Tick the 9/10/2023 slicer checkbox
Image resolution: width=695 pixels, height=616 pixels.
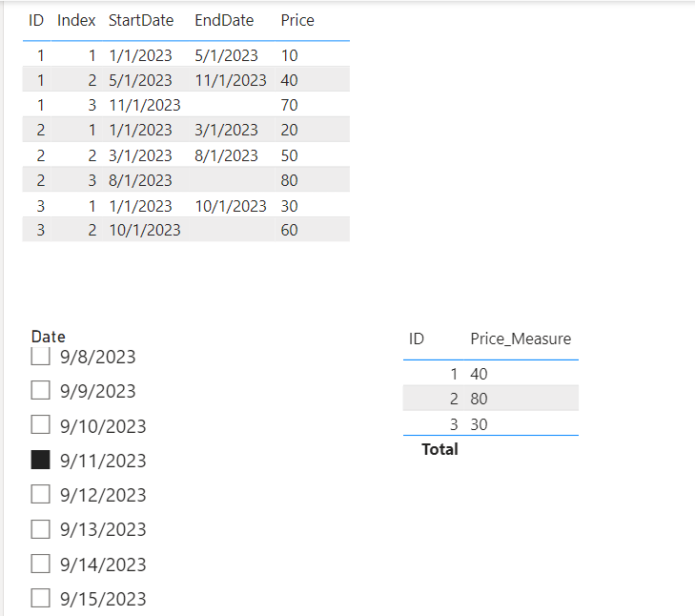tap(40, 425)
